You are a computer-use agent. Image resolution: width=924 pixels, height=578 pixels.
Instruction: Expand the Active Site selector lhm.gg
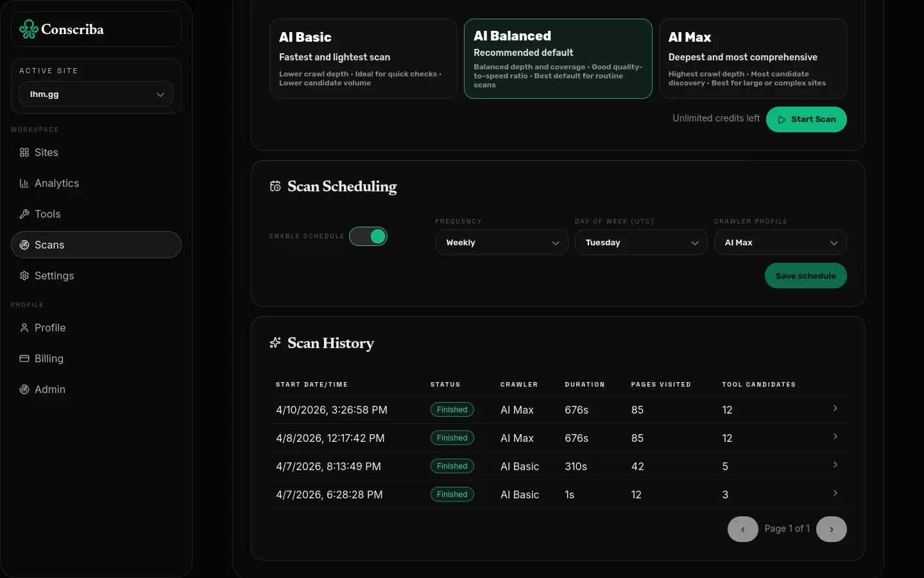pos(96,94)
